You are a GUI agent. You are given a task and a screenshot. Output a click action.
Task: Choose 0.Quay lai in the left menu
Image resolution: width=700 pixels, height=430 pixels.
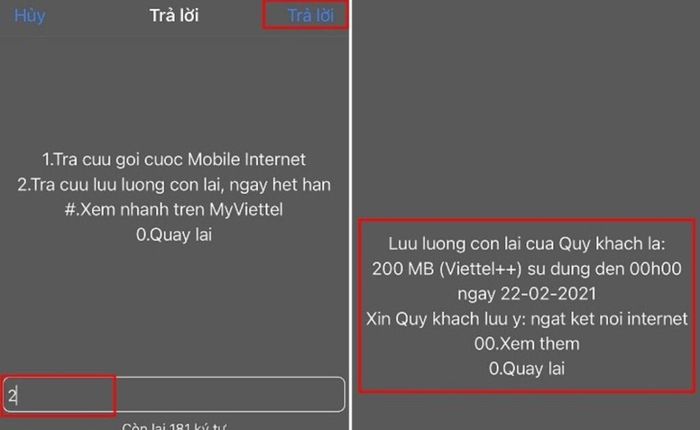click(174, 234)
